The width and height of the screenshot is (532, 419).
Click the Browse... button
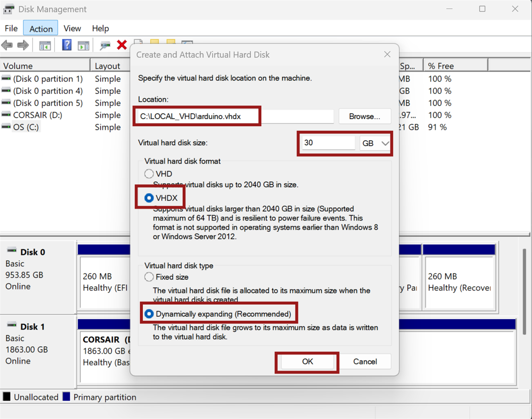click(x=364, y=116)
